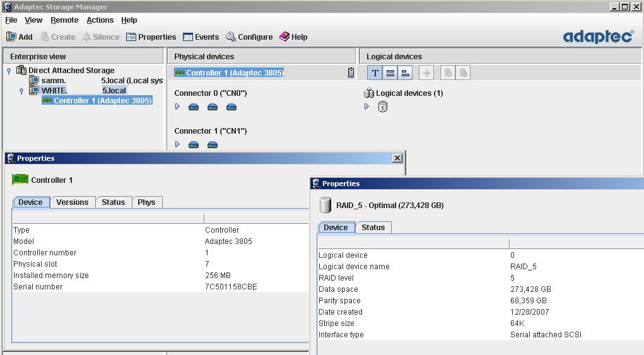Select the '12/28/2007' date created value
Viewport: 644px width, 355px height.
pos(529,312)
